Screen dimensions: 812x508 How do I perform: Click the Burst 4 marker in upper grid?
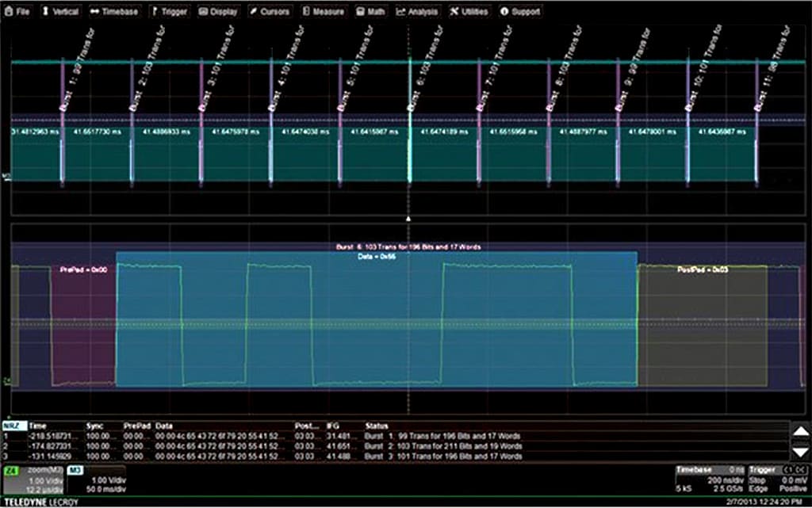point(271,121)
